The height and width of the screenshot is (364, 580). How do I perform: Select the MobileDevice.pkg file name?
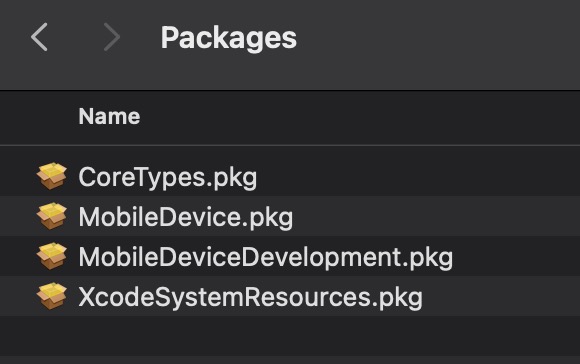click(x=186, y=218)
